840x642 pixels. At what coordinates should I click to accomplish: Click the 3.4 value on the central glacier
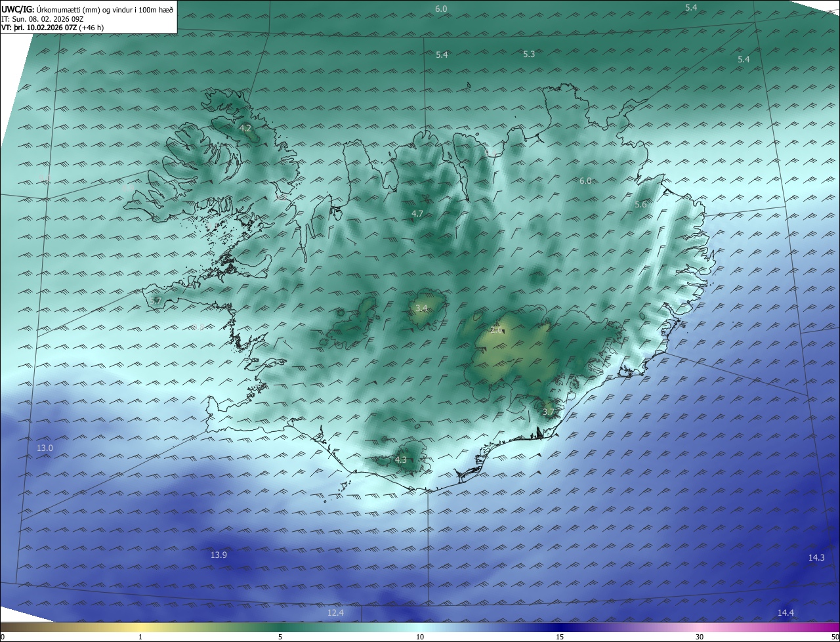[422, 308]
